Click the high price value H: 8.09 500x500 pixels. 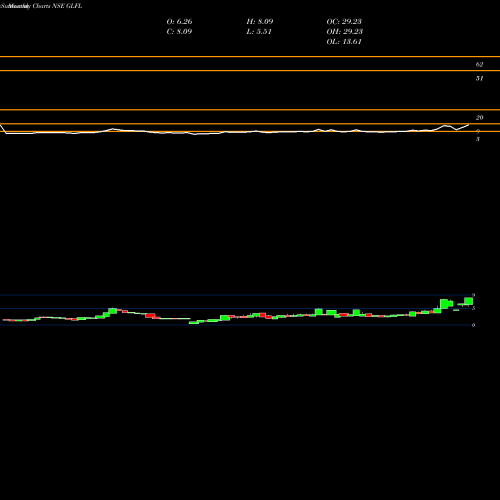tap(260, 22)
